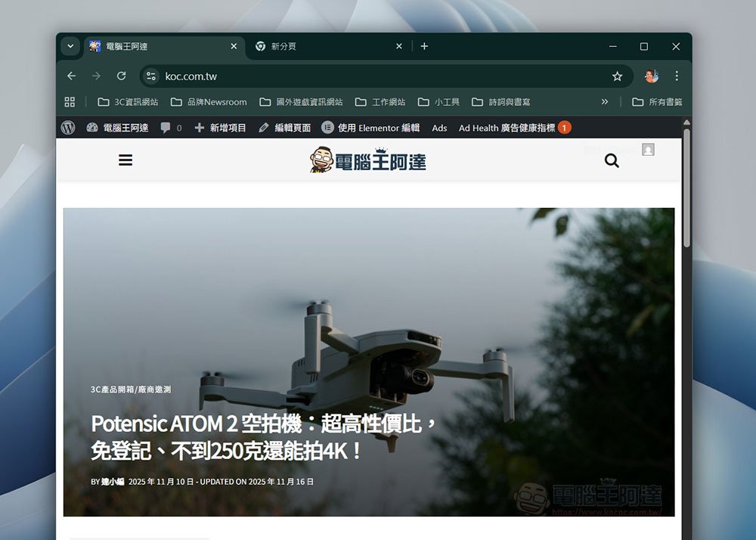756x540 pixels.
Task: Open Chrome's browser apps grid icon
Action: point(70,101)
